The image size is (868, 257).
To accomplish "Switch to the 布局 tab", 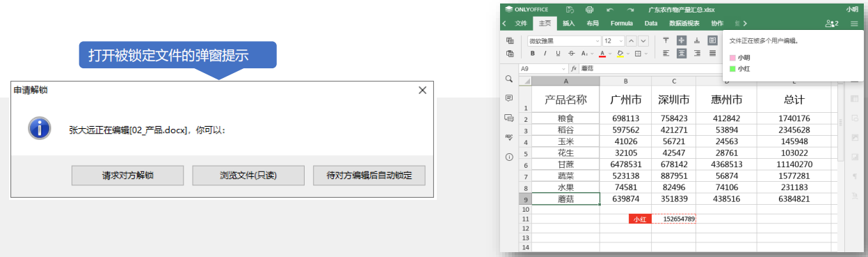I will tap(593, 24).
